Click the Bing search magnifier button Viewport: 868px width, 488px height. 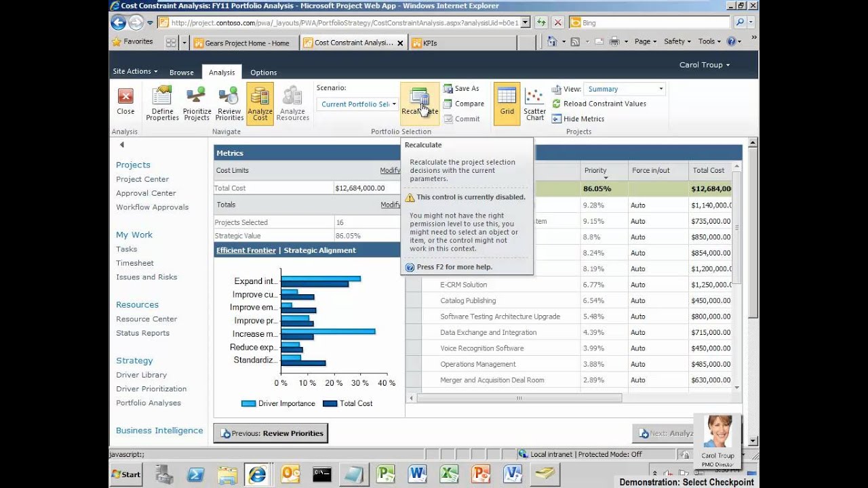pos(739,22)
